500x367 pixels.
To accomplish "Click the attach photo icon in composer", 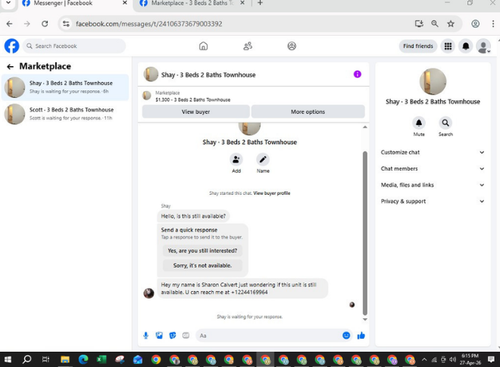I will pyautogui.click(x=159, y=335).
